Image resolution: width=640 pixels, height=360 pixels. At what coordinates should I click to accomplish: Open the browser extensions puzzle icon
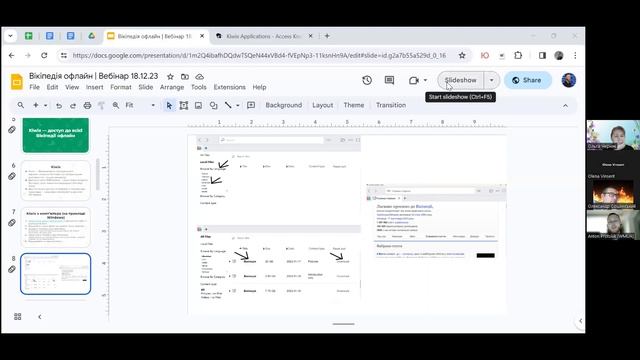(518, 56)
